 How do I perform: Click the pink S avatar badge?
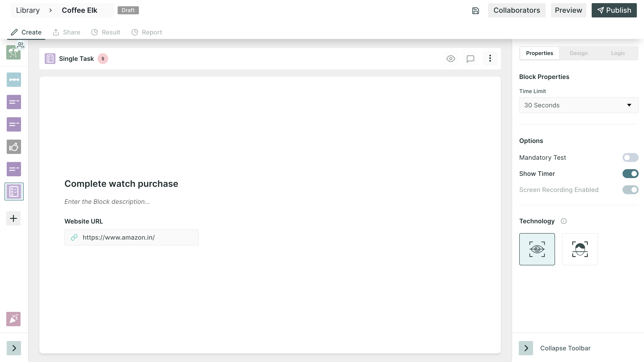103,59
